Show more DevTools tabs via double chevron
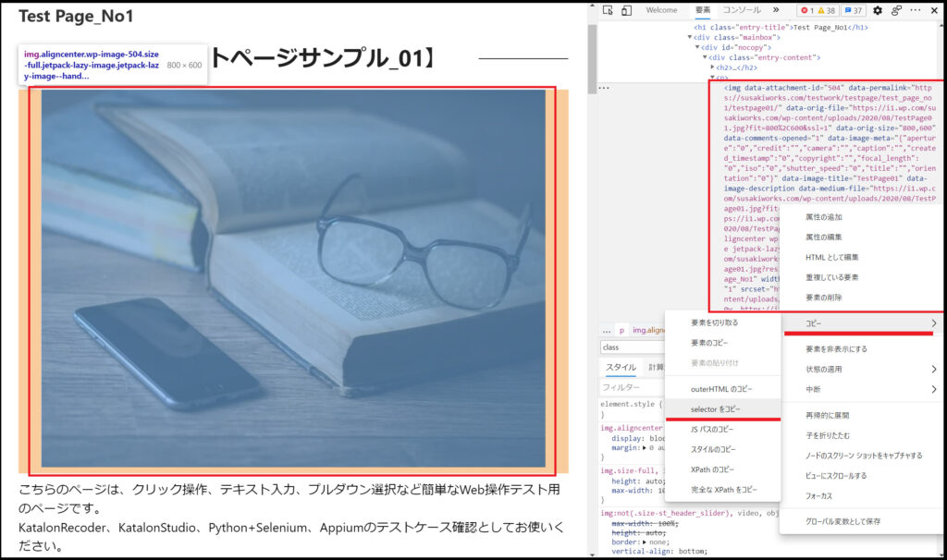Image resolution: width=947 pixels, height=560 pixels. tap(776, 9)
